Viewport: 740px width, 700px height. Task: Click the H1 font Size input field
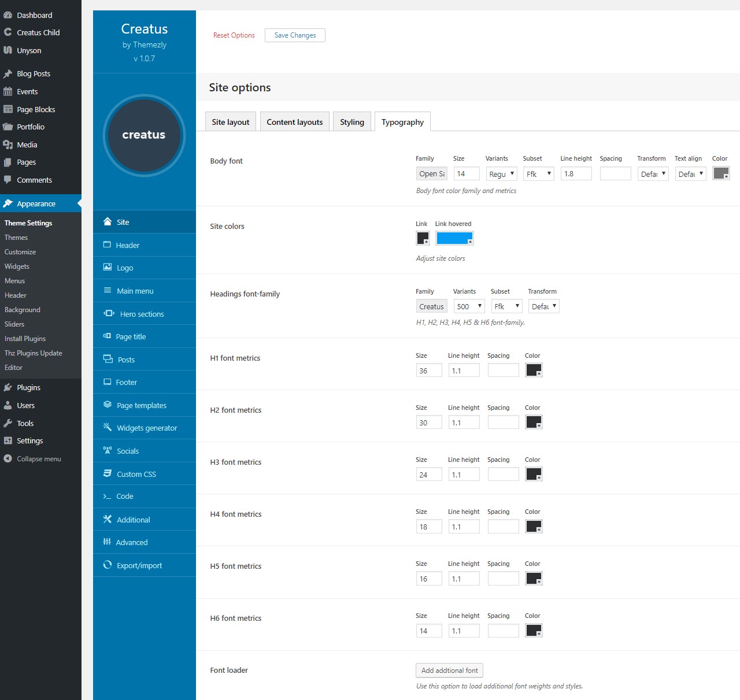coord(429,371)
